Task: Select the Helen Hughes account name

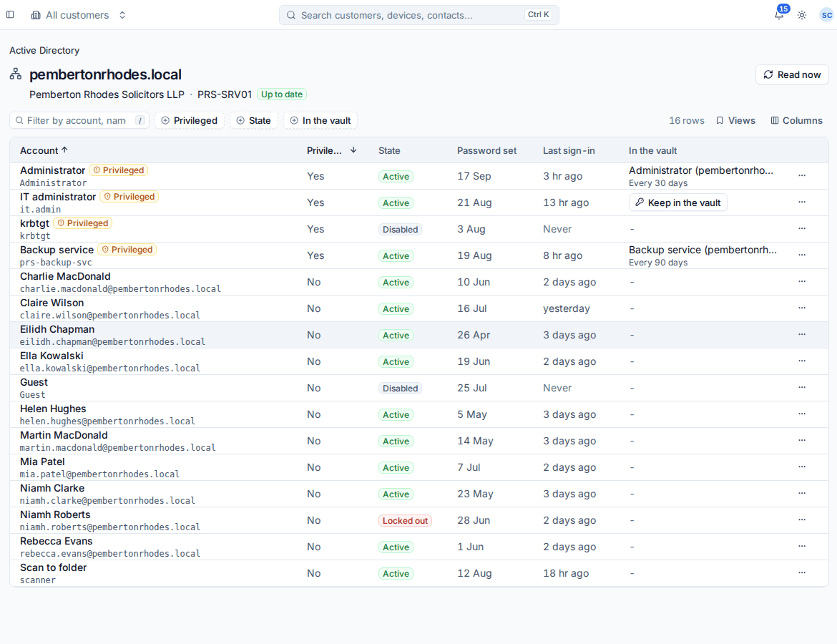Action: point(53,409)
